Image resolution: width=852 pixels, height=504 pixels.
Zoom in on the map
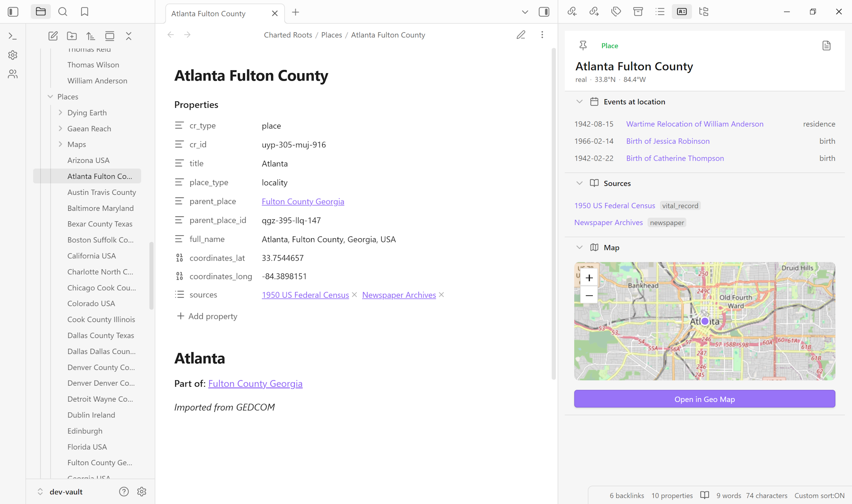(x=589, y=278)
